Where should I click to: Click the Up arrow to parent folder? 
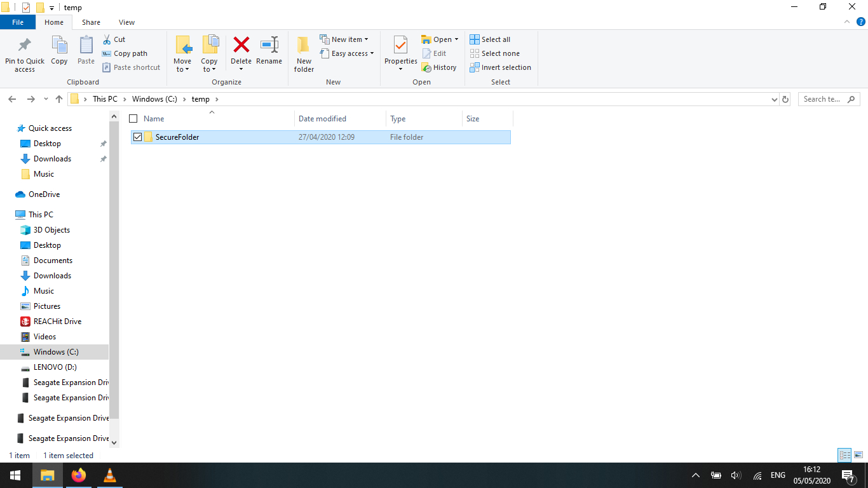pyautogui.click(x=59, y=99)
